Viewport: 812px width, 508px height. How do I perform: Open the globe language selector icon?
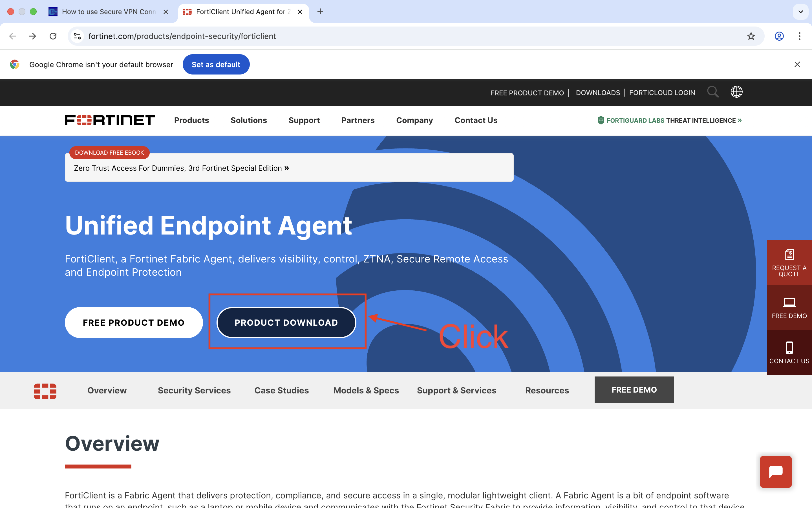click(736, 92)
